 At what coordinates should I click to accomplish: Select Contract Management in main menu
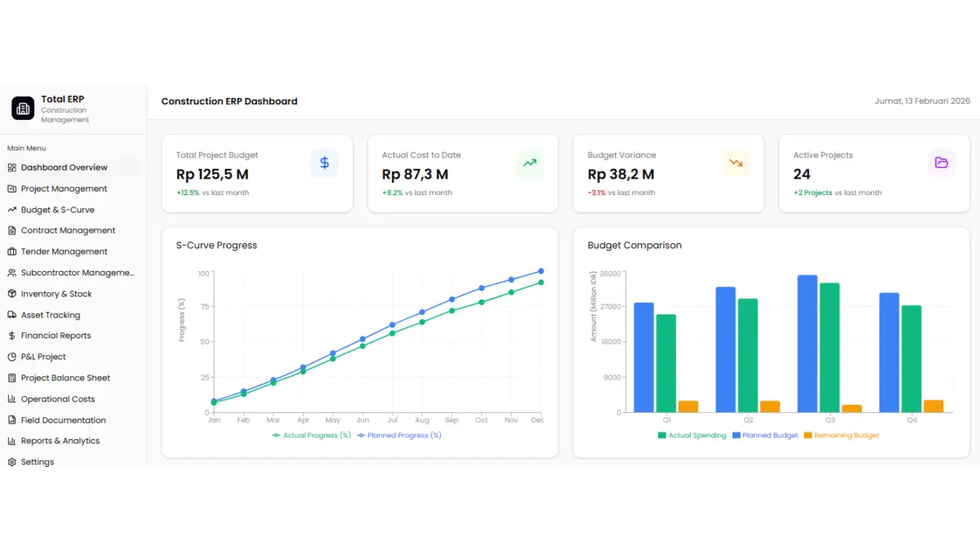coord(68,231)
